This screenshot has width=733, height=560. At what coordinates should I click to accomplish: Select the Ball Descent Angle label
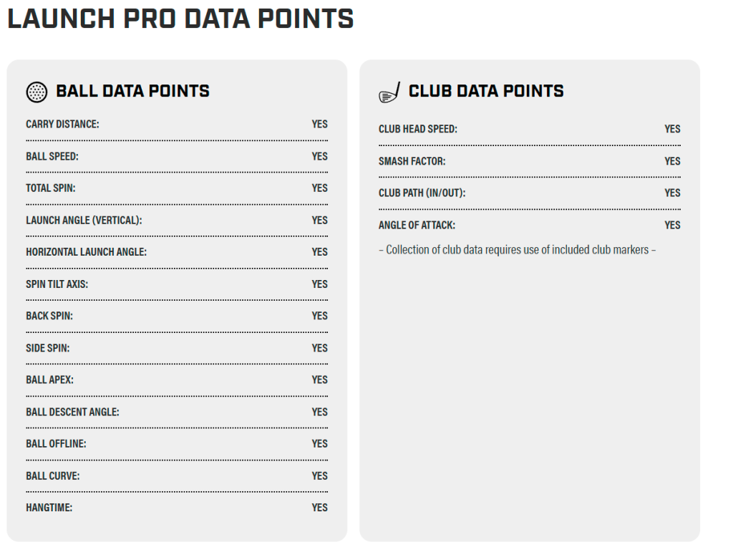pyautogui.click(x=72, y=412)
